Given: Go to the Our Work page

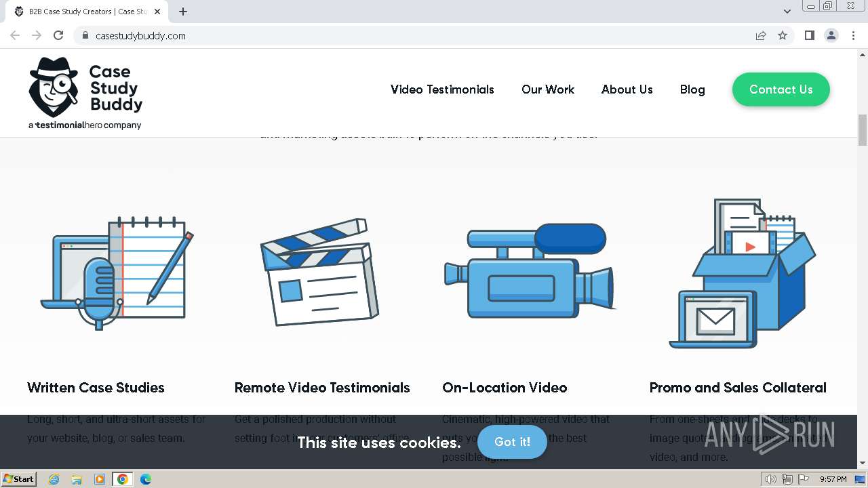Looking at the screenshot, I should (x=548, y=89).
